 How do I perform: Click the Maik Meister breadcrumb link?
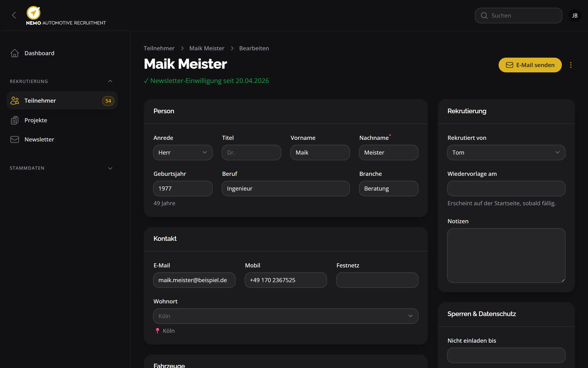207,48
